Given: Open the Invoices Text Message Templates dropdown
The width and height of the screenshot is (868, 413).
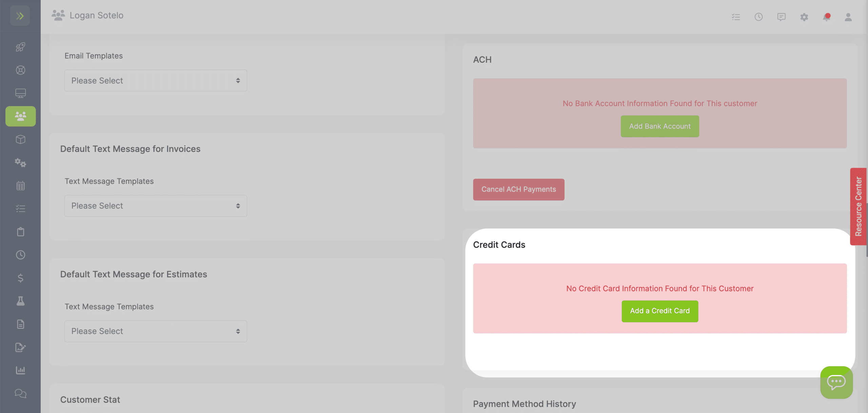Looking at the screenshot, I should click(156, 206).
